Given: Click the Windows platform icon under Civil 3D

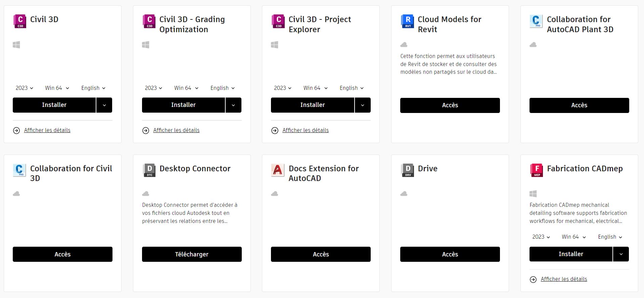Looking at the screenshot, I should 16,45.
